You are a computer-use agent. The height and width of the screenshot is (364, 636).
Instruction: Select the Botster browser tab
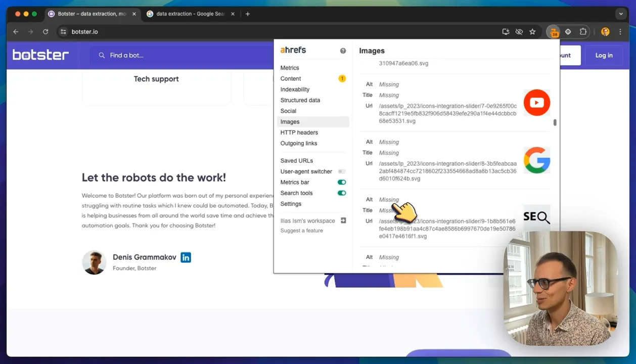(92, 14)
